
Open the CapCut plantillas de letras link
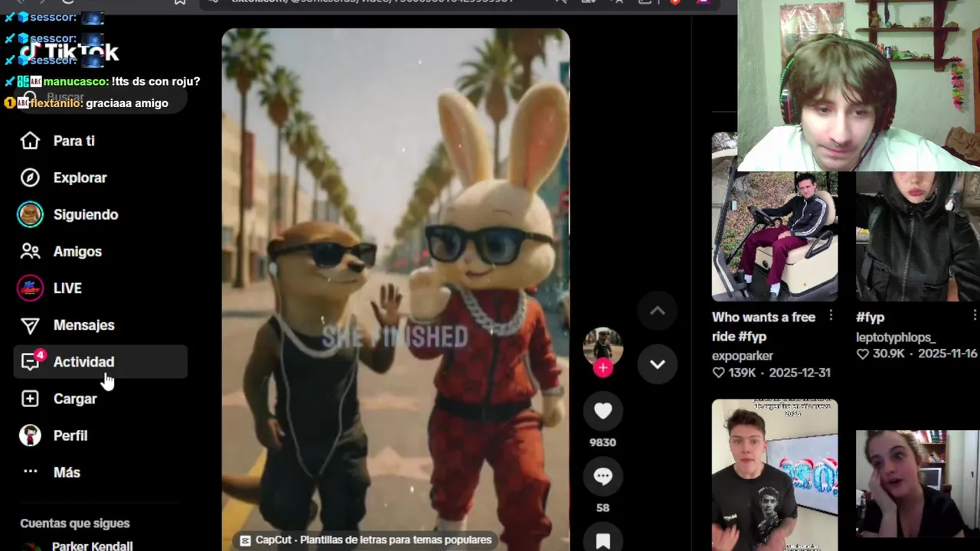pos(366,540)
